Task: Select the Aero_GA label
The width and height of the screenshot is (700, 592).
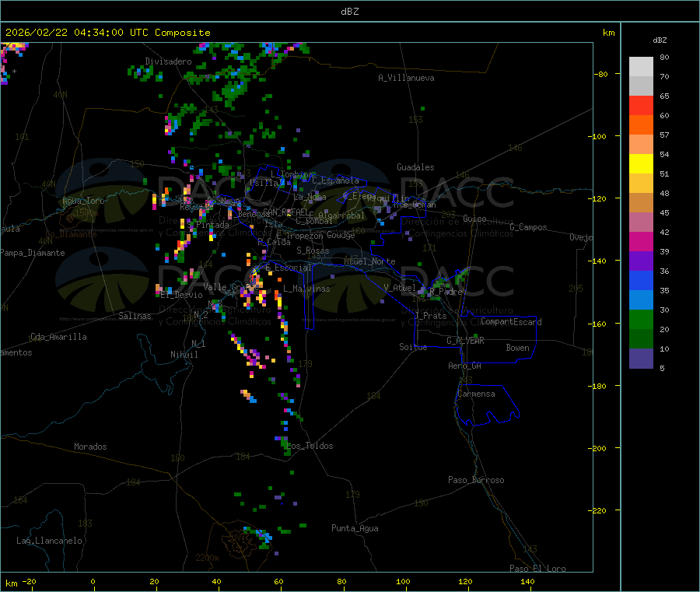Action: coord(465,366)
